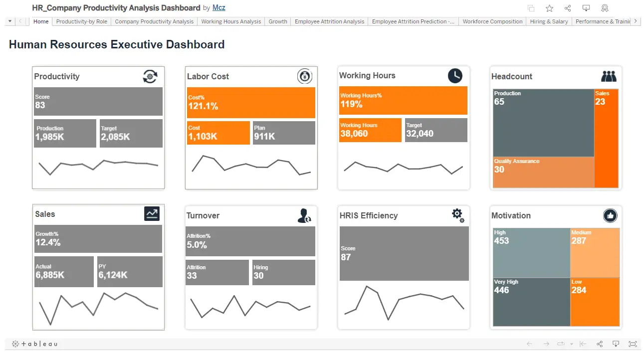Click the clock icon on Working Hours card
The height and width of the screenshot is (354, 644).
pos(455,76)
